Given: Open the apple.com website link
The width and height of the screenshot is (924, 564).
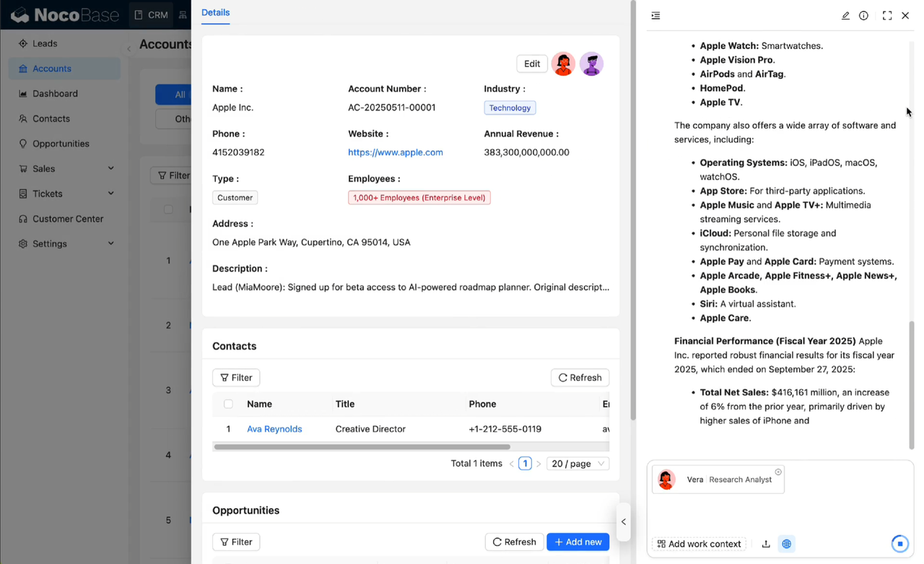Looking at the screenshot, I should coord(395,152).
